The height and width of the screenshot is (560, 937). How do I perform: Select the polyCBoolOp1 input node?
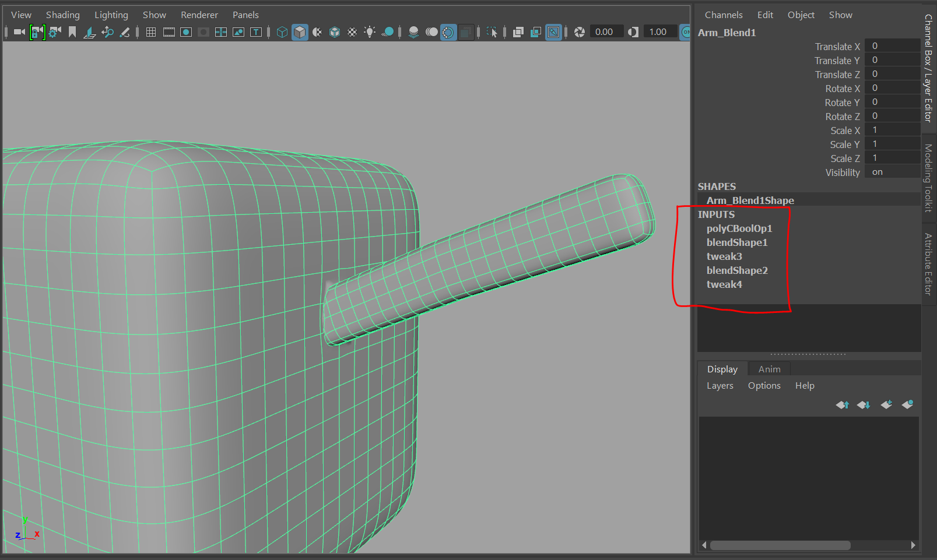(x=739, y=228)
